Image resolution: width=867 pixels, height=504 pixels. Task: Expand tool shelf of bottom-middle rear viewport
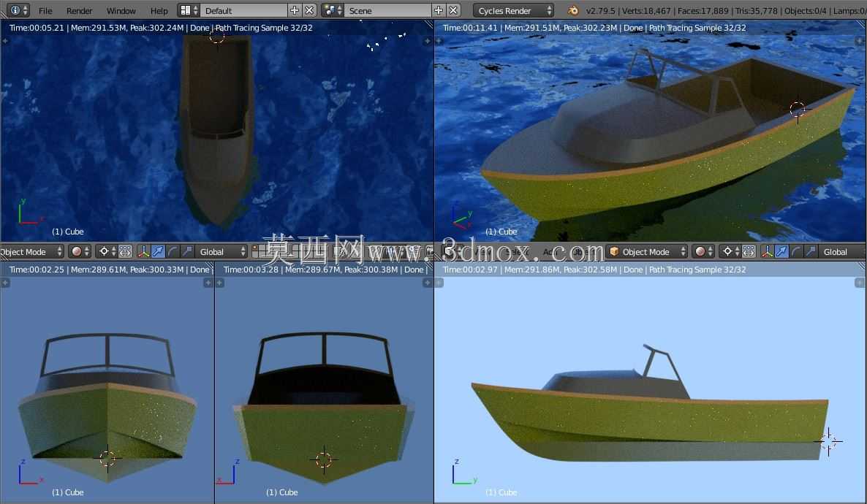click(219, 283)
